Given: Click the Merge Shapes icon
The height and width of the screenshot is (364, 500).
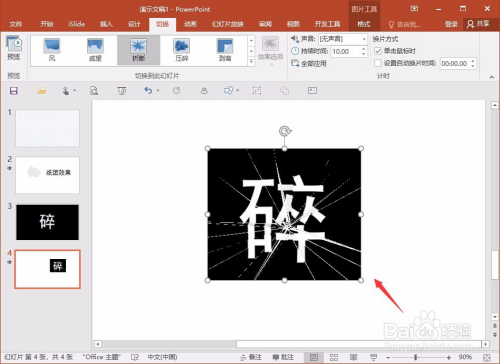Looking at the screenshot, I should pyautogui.click(x=284, y=91).
